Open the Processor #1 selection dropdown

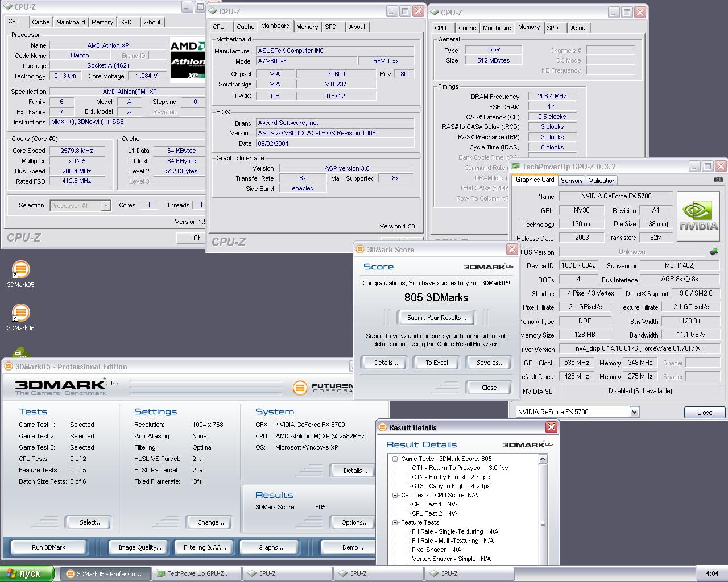[x=105, y=206]
